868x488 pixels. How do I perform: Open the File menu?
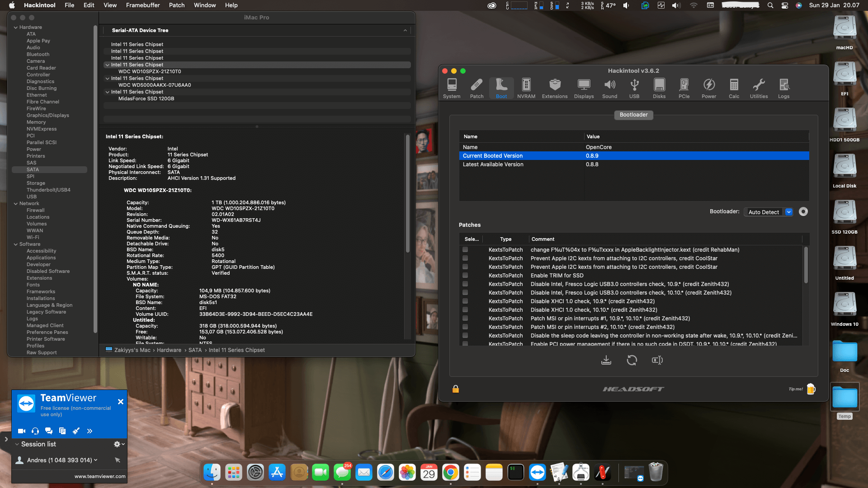[69, 5]
